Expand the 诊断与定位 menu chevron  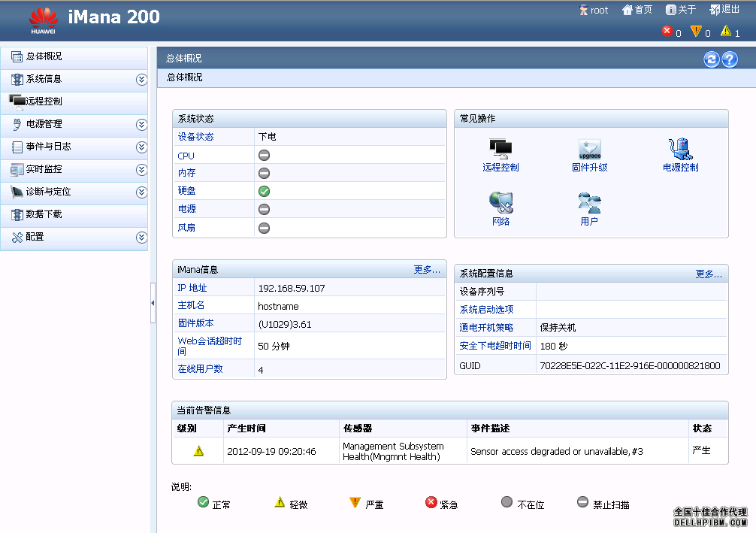[x=141, y=192]
